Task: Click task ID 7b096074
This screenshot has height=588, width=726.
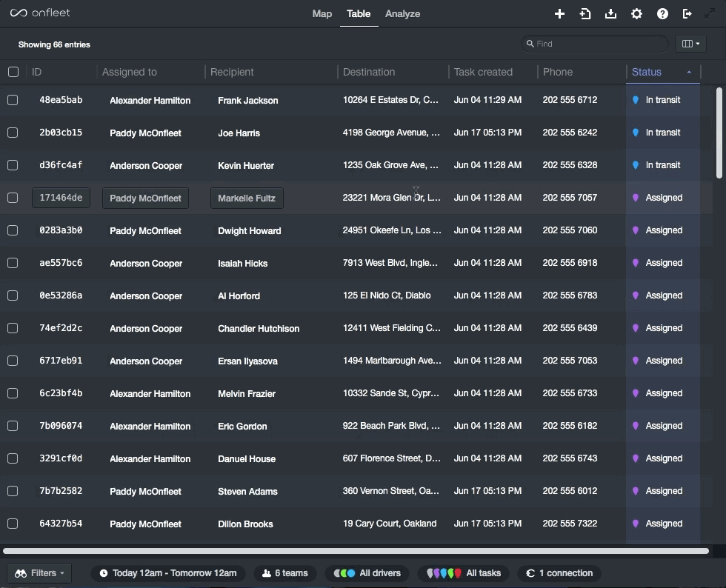Action: (61, 426)
